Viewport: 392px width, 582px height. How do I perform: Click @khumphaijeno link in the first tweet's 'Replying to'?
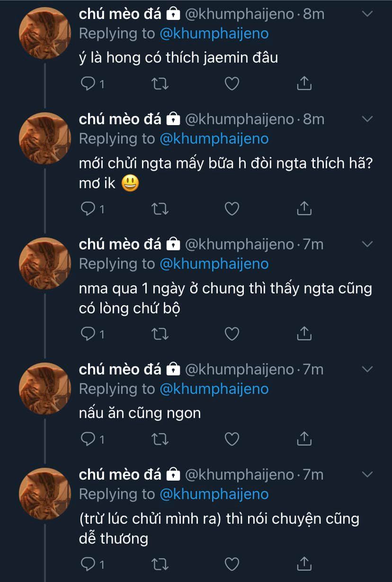click(214, 34)
